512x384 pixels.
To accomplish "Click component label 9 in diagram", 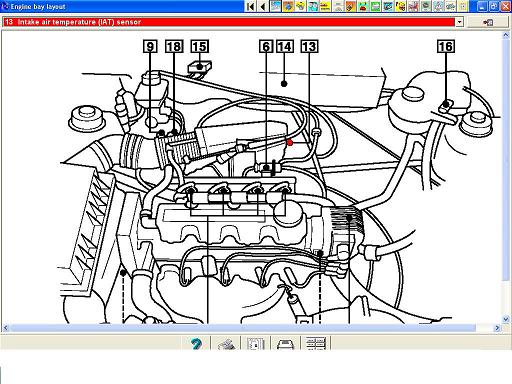I will [150, 47].
